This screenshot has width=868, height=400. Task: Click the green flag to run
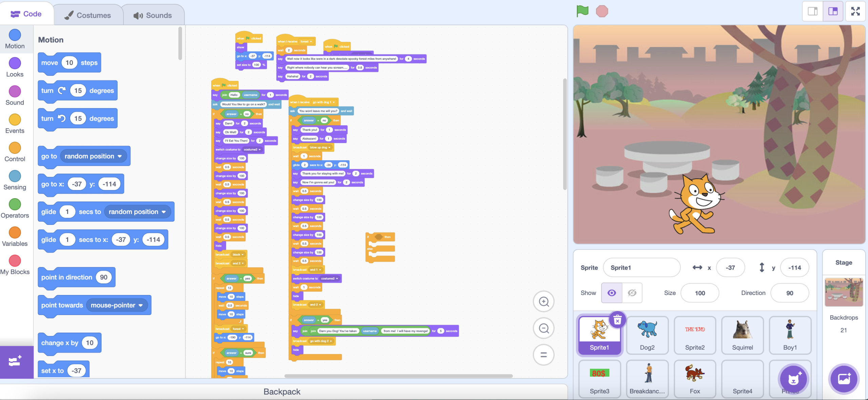[582, 11]
